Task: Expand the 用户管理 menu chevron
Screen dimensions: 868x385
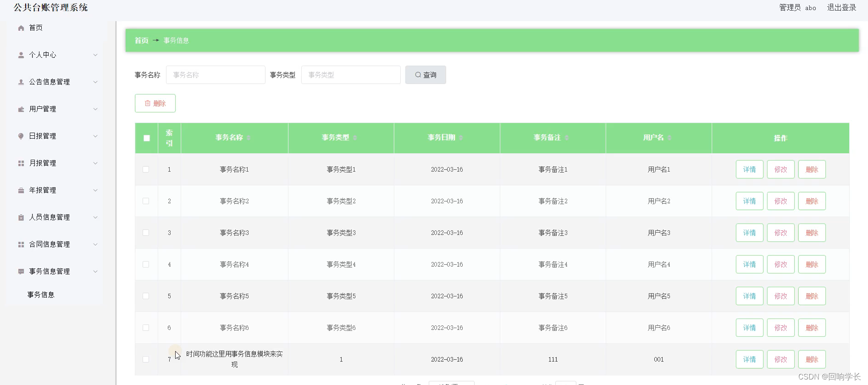Action: (95, 109)
